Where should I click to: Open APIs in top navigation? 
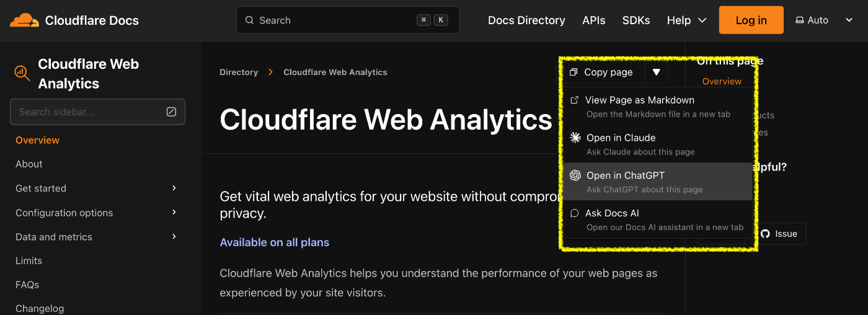594,20
